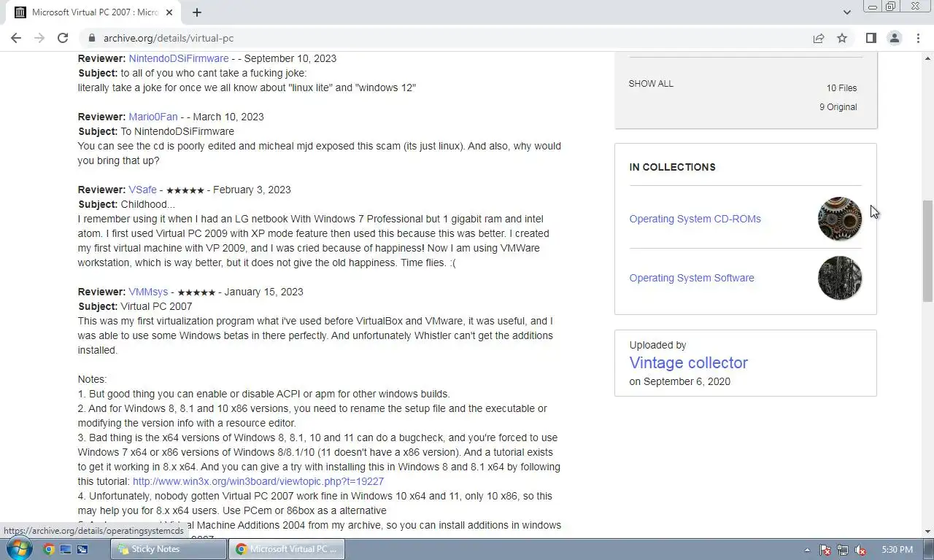View site information via the lock icon
Screen dimensions: 934x560
[x=91, y=38]
